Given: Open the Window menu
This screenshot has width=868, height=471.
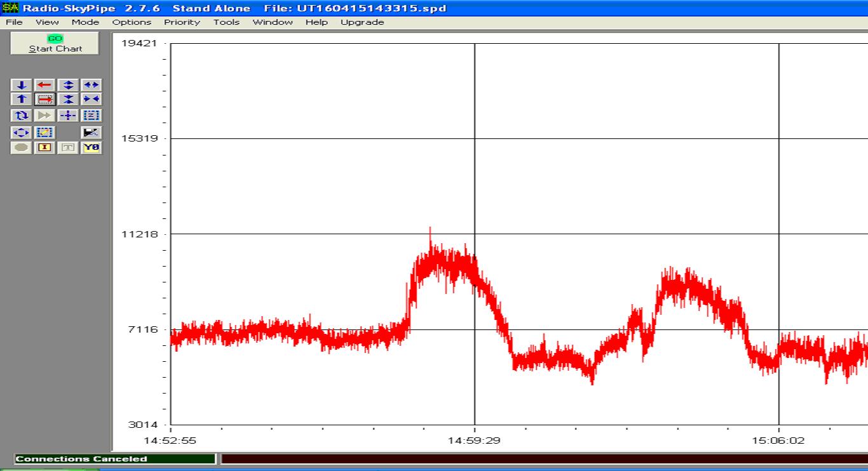Looking at the screenshot, I should point(273,22).
